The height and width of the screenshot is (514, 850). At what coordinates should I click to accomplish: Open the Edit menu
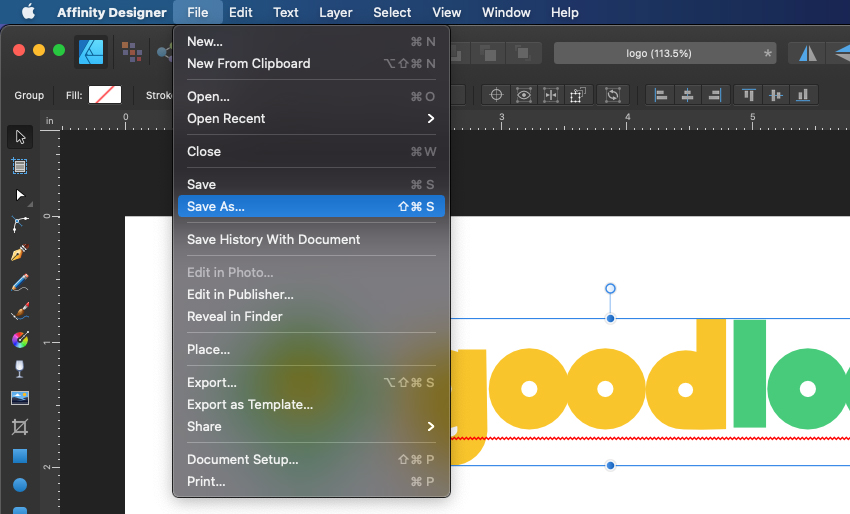click(x=240, y=12)
